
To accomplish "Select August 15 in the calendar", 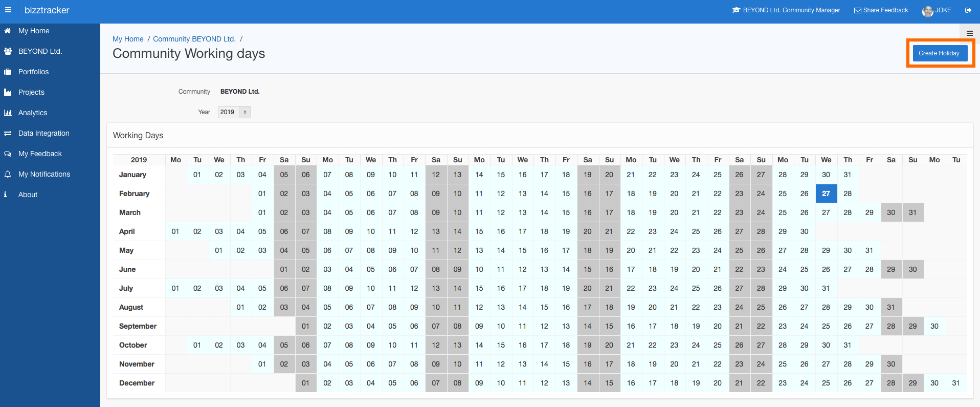I will tap(544, 307).
